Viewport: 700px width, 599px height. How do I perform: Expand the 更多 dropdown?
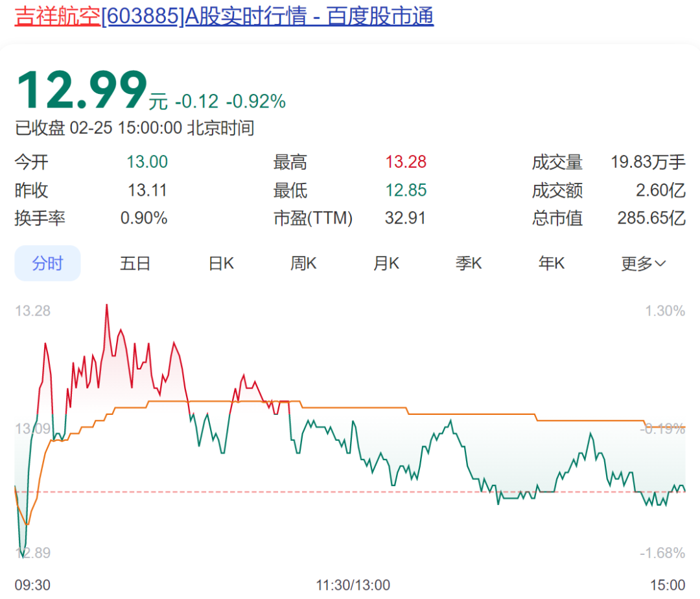(644, 264)
